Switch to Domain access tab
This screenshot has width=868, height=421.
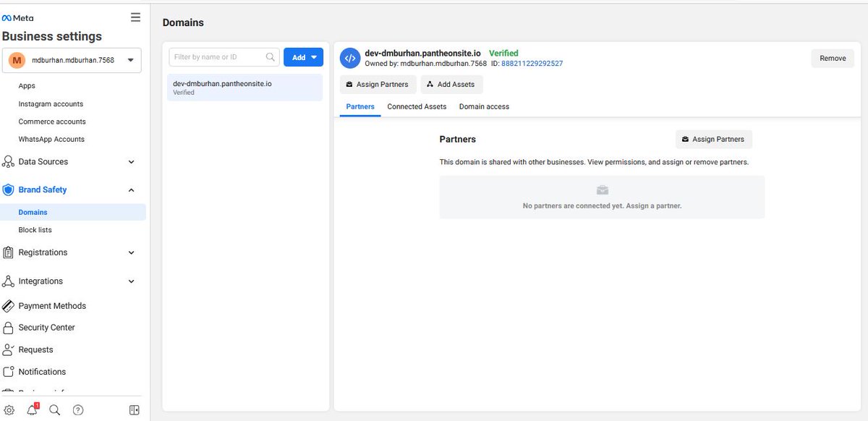point(483,106)
